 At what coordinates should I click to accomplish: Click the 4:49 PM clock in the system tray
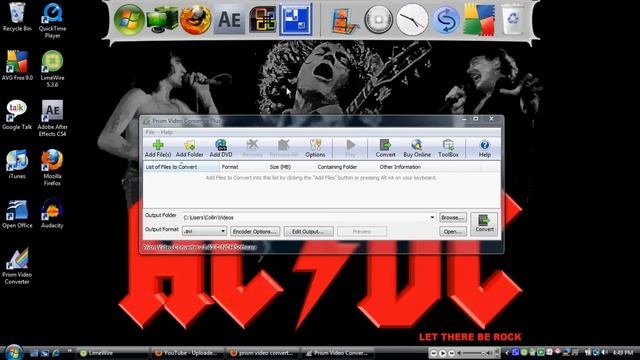pos(623,353)
